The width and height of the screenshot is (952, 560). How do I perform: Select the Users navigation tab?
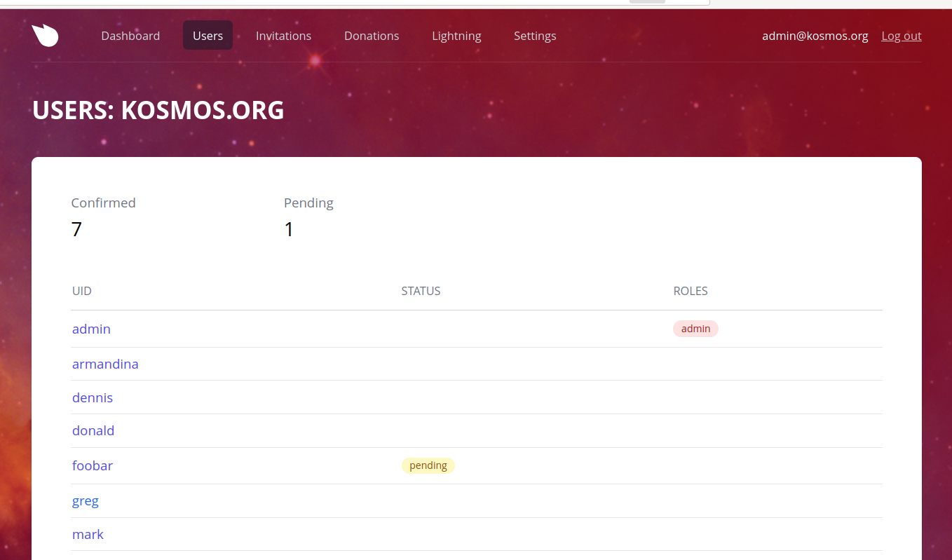[208, 36]
